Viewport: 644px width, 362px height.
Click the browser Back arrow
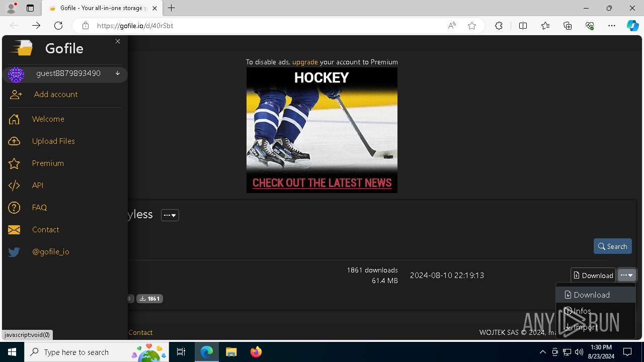click(14, 26)
